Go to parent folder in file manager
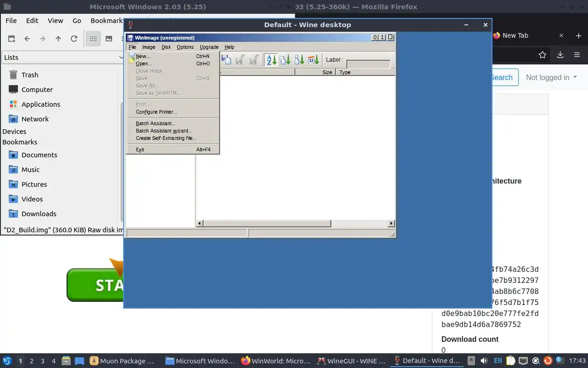 tap(58, 39)
